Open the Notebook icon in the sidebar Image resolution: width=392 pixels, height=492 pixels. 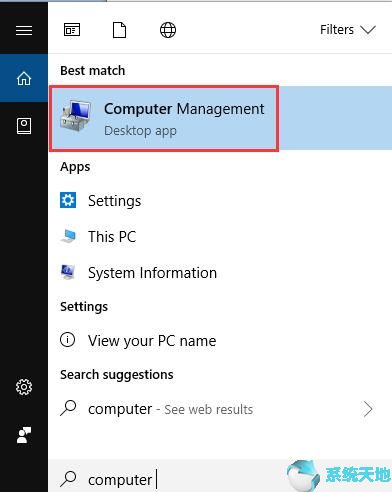coord(24,126)
